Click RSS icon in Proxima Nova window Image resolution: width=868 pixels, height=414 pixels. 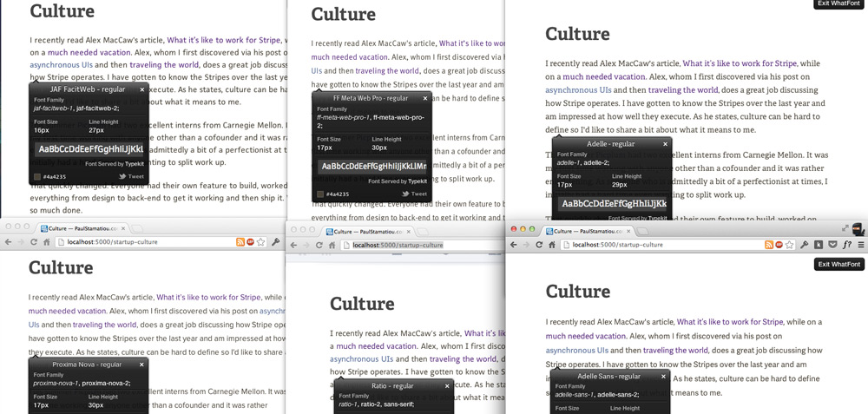pos(240,242)
